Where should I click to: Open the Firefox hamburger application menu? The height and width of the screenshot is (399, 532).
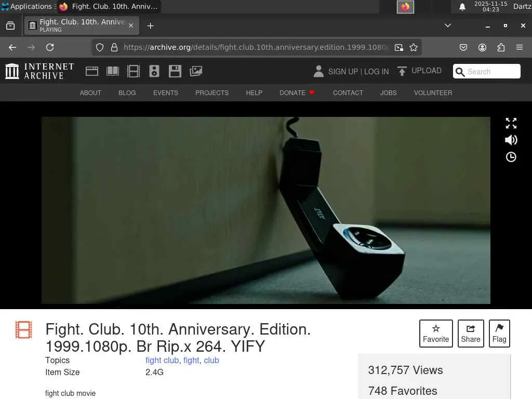tap(520, 47)
